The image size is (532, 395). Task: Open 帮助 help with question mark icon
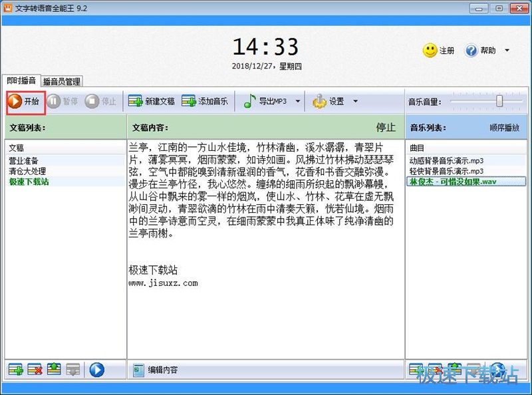pyautogui.click(x=480, y=51)
